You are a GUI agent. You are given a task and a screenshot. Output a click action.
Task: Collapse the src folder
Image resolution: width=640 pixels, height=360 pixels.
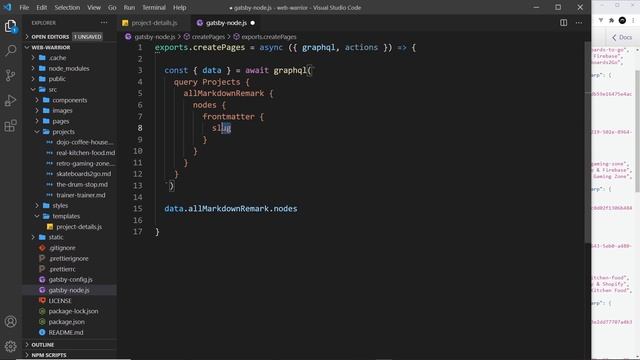(69, 89)
